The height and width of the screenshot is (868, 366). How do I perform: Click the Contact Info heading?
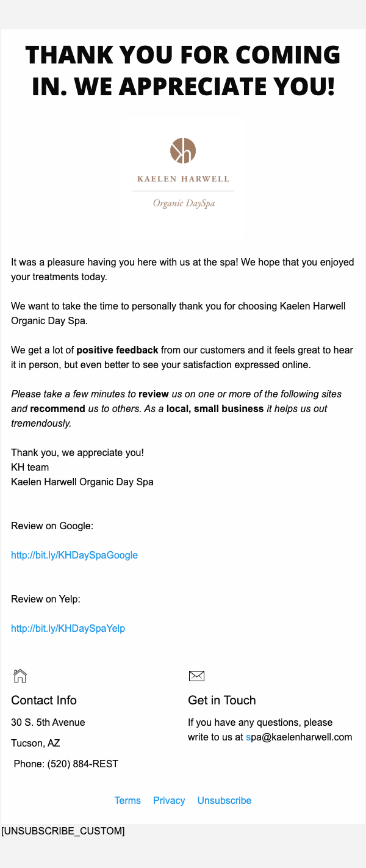click(44, 700)
